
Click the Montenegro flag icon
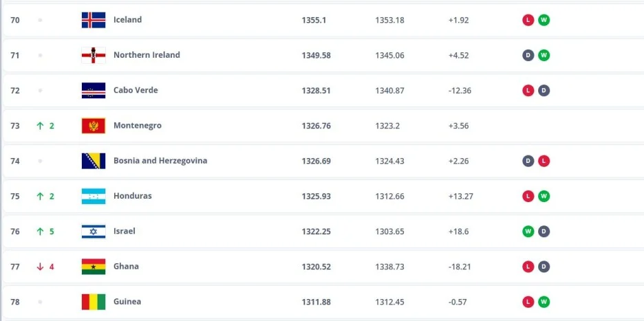[94, 126]
